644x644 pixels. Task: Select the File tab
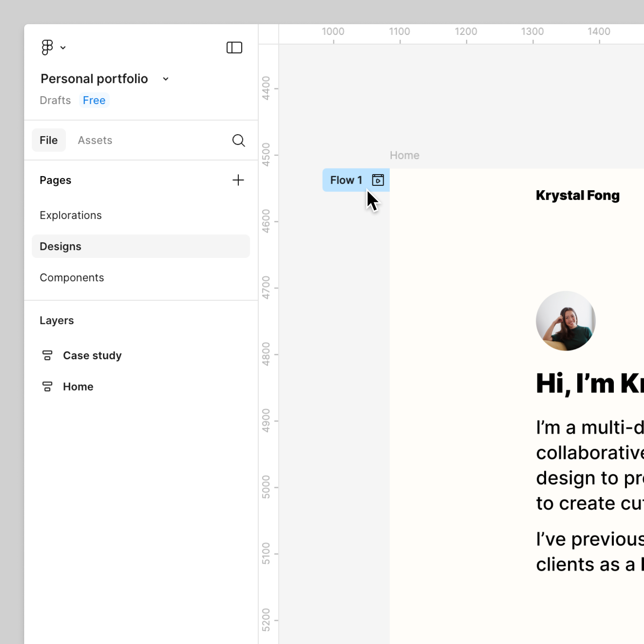49,140
